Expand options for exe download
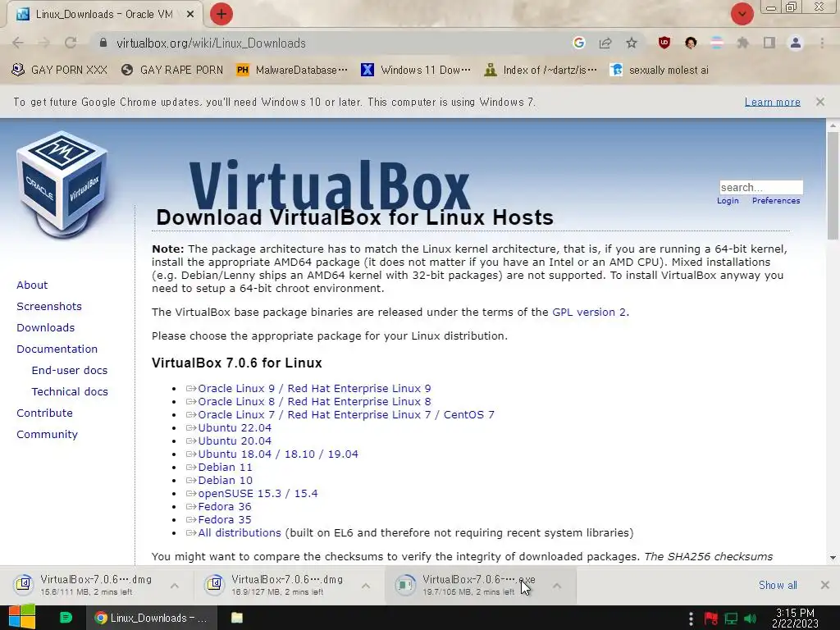Image resolution: width=840 pixels, height=630 pixels. (x=557, y=586)
